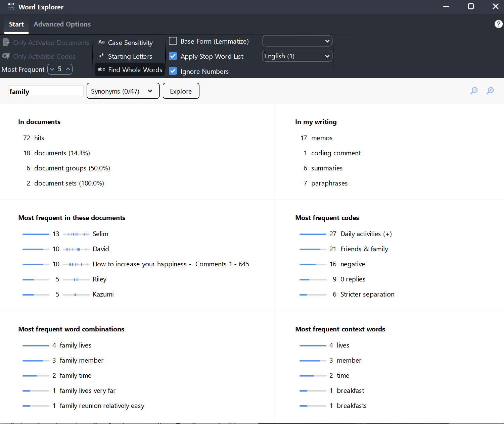The image size is (504, 424).
Task: Increase the Most Frequent count with up arrow
Action: [x=68, y=69]
